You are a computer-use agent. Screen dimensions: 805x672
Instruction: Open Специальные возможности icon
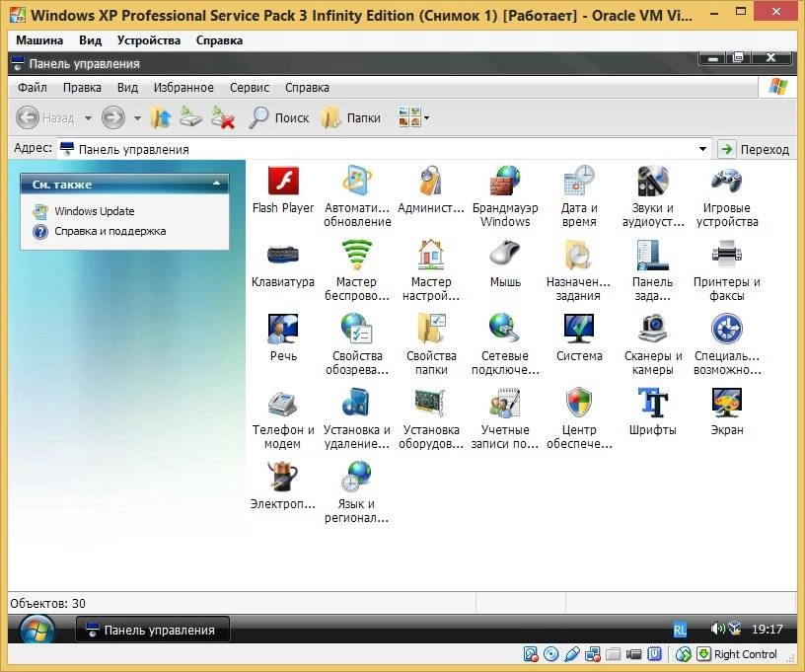tap(726, 329)
